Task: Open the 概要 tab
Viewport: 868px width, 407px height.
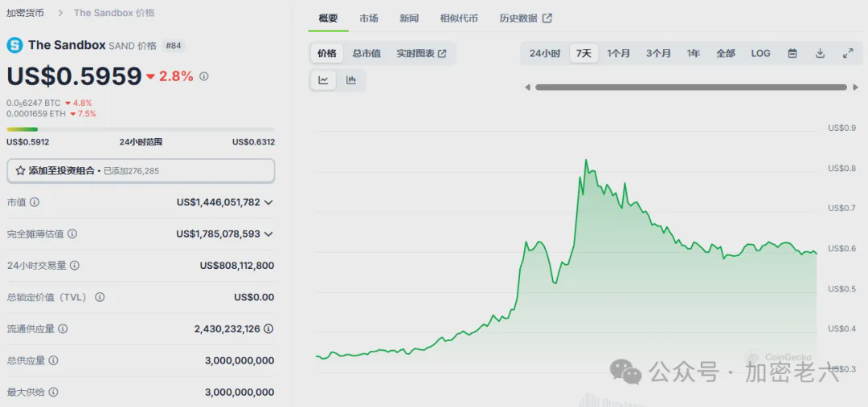Action: 328,18
